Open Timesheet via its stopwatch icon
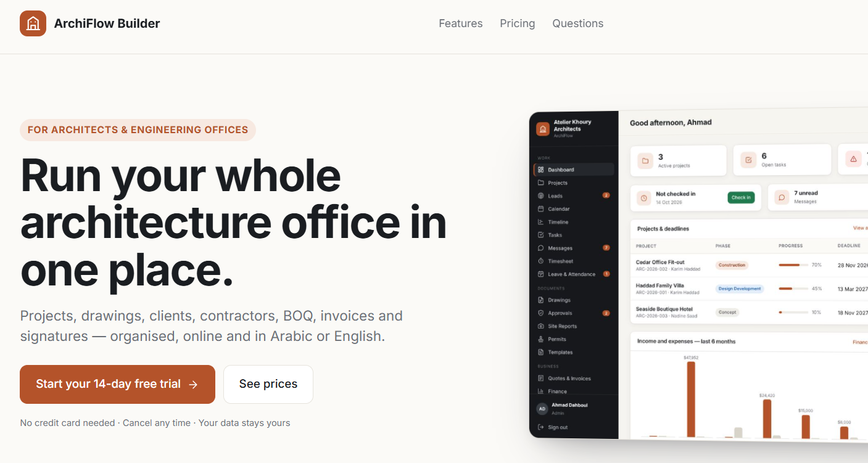Screen dimensions: 868x463 pyautogui.click(x=541, y=261)
